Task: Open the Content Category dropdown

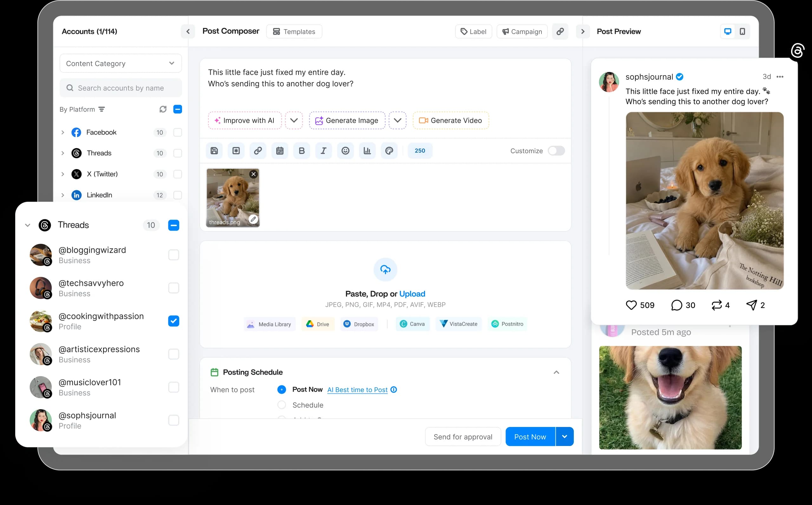Action: [121, 63]
